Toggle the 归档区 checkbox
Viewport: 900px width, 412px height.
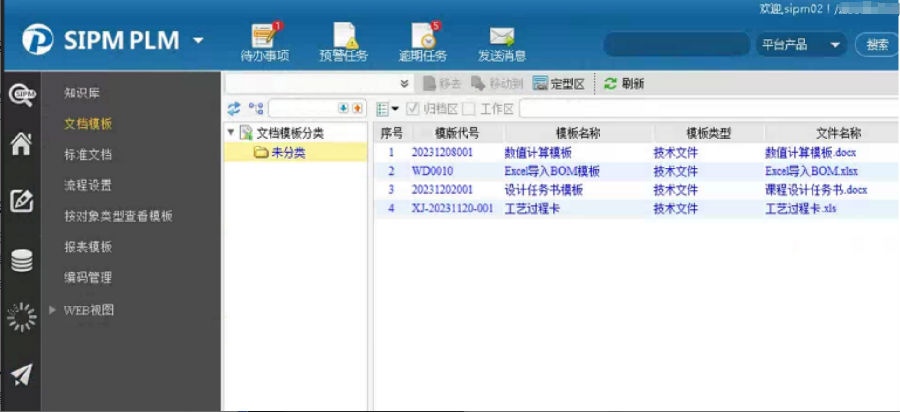(x=412, y=108)
